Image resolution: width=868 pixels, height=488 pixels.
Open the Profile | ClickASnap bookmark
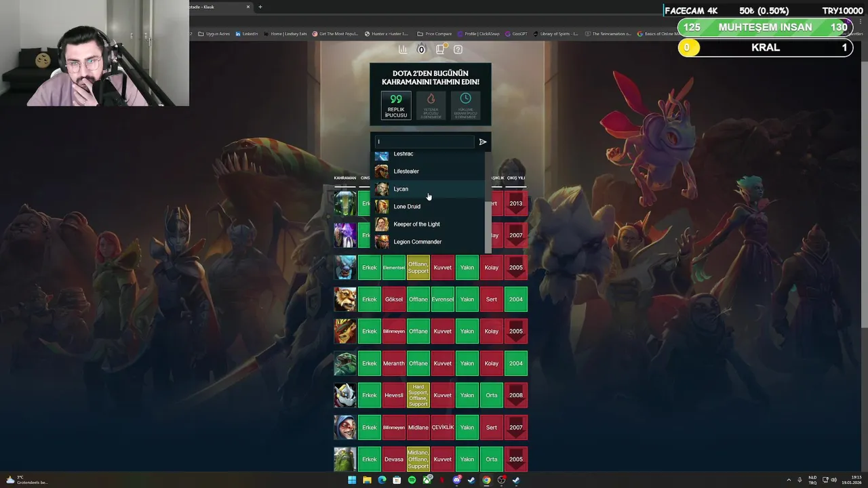[479, 34]
